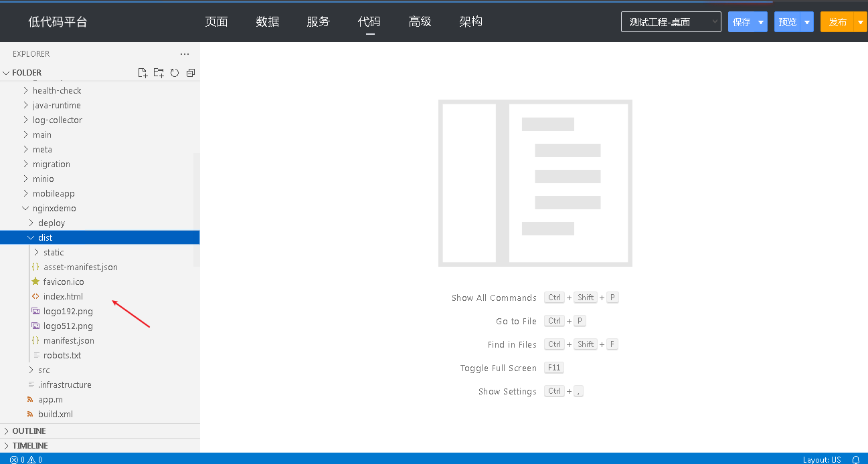Viewport: 868px width, 464px height.
Task: Open the 测试工程-桌面 project dropdown
Action: tap(671, 22)
